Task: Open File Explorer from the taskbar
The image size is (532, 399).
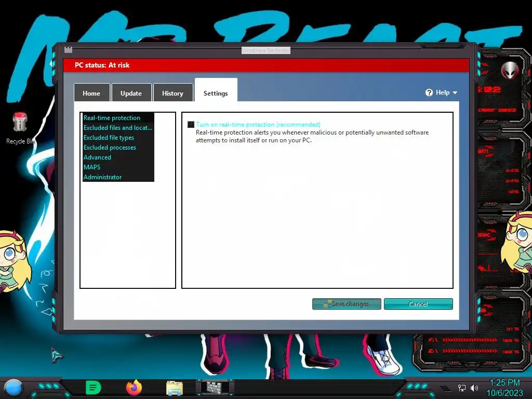Action: (x=175, y=388)
